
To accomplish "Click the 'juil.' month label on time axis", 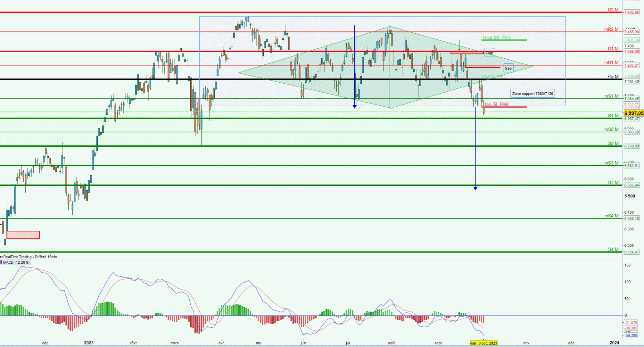I will point(348,343).
